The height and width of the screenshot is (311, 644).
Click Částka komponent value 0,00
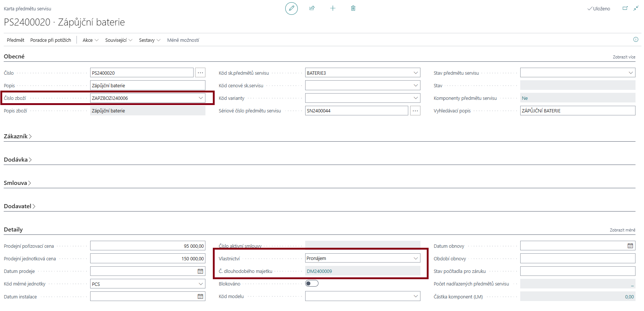tap(629, 297)
